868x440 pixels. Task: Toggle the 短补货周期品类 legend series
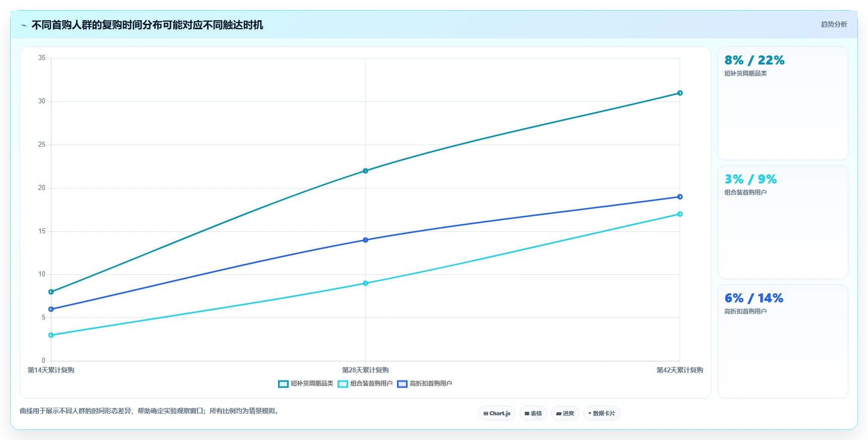[x=306, y=384]
